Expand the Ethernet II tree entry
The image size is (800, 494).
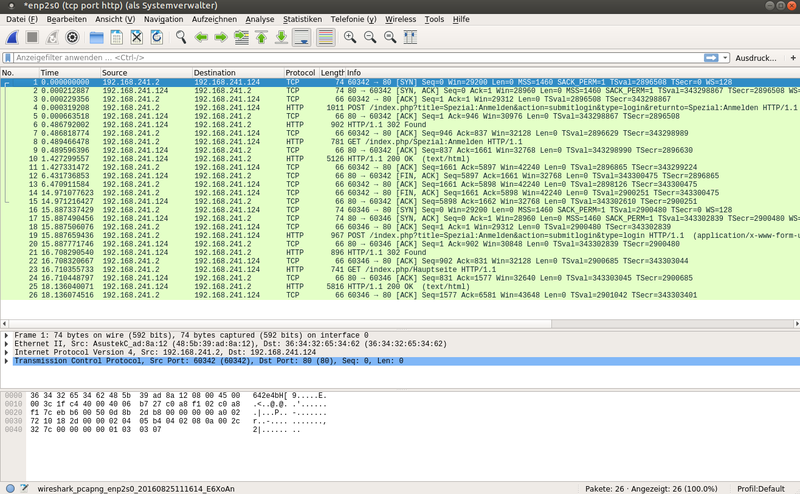tap(7, 343)
